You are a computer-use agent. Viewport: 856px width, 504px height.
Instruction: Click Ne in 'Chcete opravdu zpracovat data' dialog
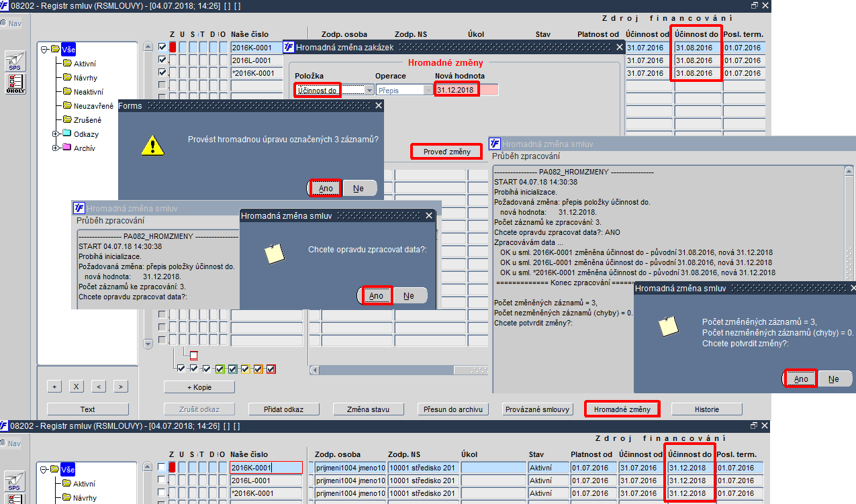coord(409,295)
